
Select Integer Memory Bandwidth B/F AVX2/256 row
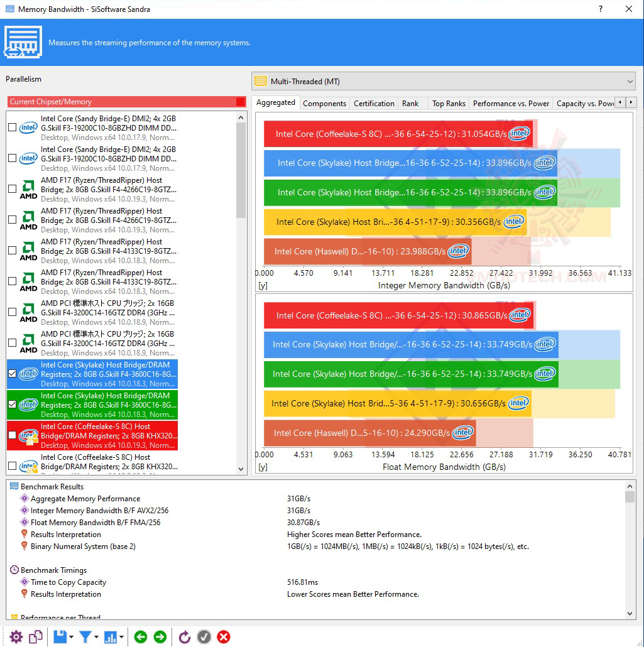tap(316, 511)
